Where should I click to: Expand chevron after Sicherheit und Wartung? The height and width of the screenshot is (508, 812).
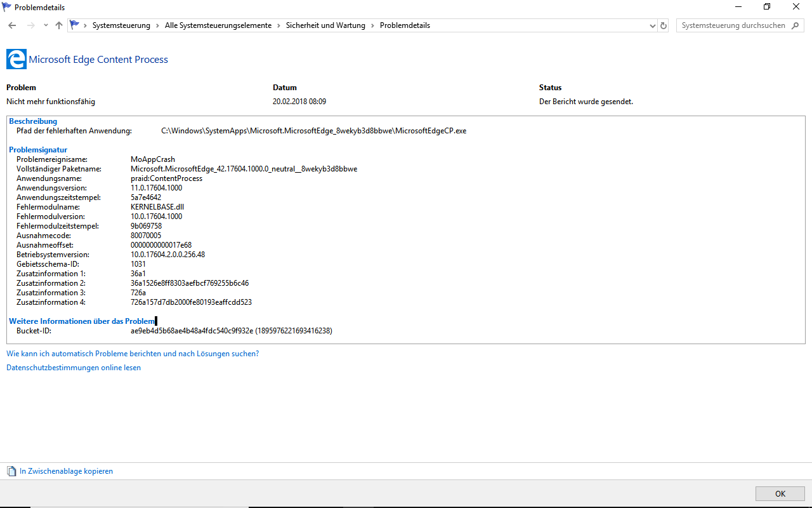pyautogui.click(x=373, y=25)
